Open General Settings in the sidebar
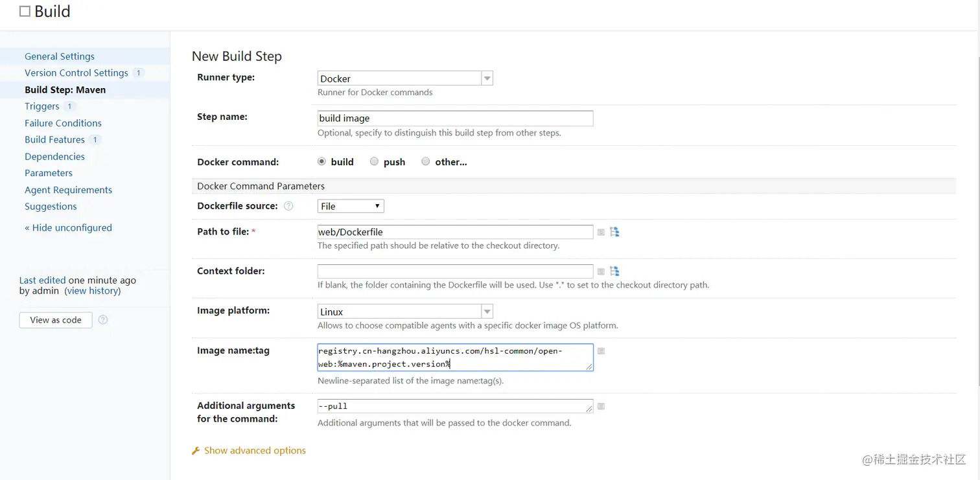 [x=60, y=56]
